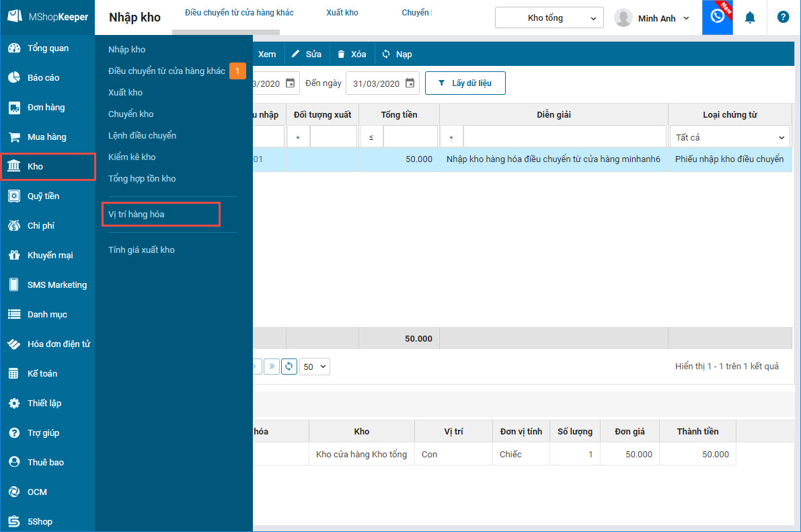Click the Khuyến mại gift icon
Screen dimensions: 801x532
14,256
